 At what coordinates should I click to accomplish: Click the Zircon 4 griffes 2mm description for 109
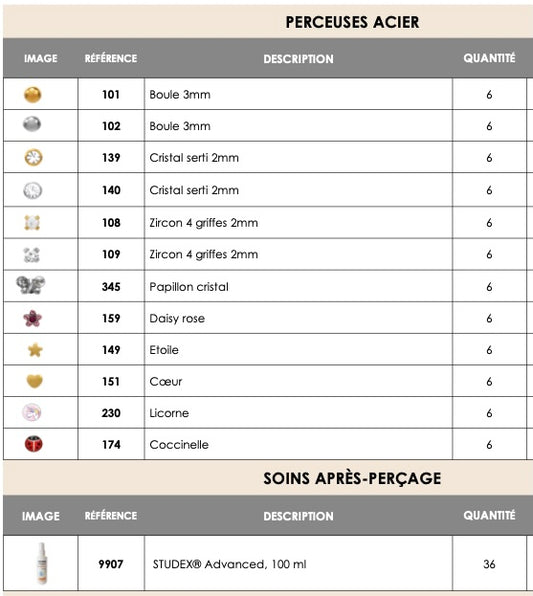pos(204,254)
